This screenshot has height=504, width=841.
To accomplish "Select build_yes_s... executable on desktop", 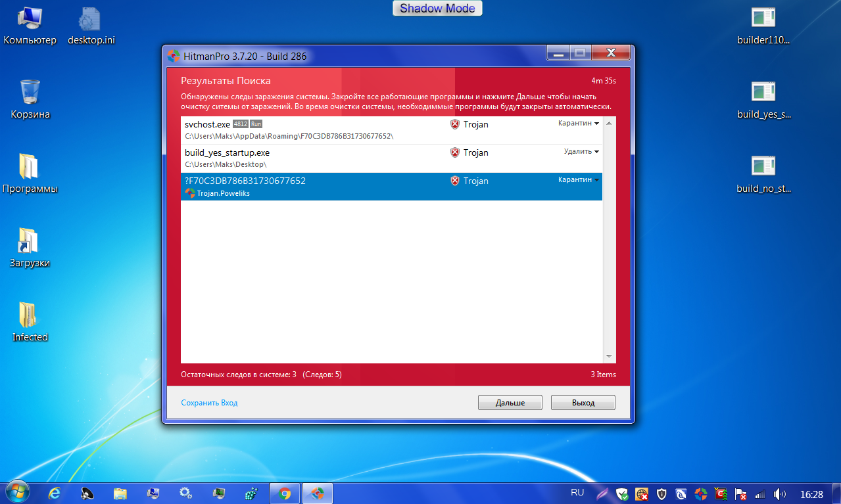I will click(763, 100).
